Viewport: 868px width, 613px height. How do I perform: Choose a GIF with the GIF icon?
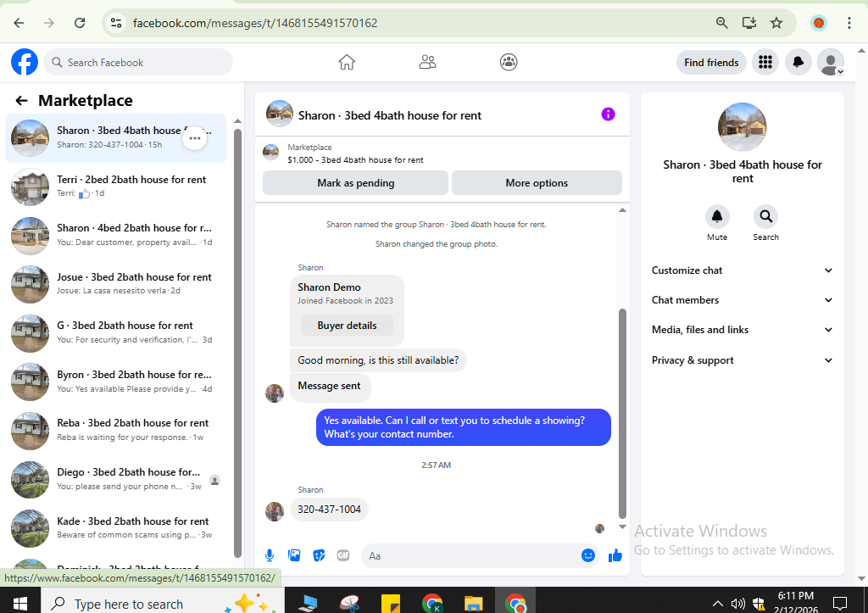(343, 555)
